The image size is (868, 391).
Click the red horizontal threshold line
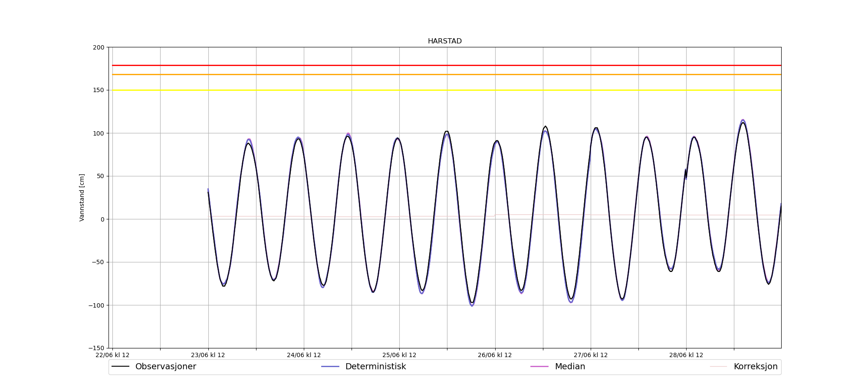(447, 65)
